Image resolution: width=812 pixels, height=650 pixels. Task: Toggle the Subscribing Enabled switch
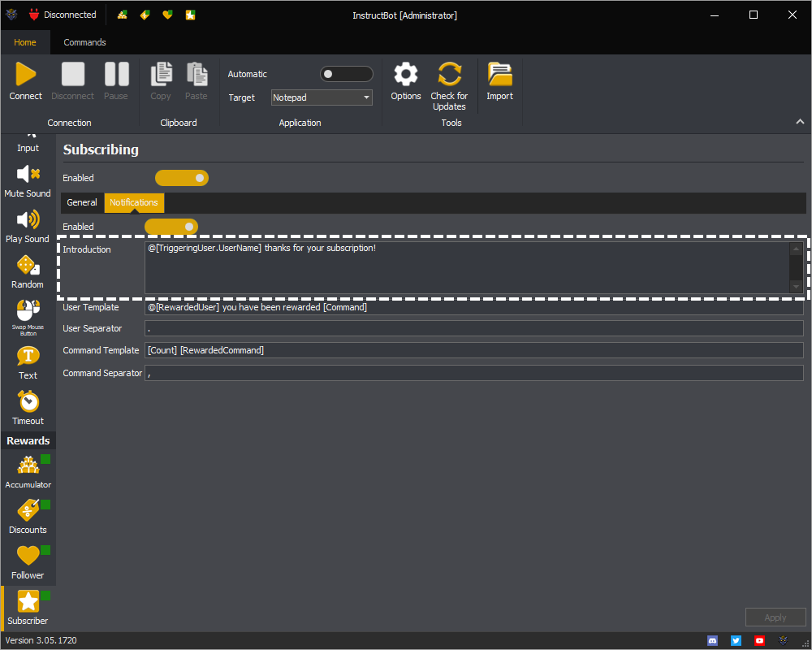182,178
